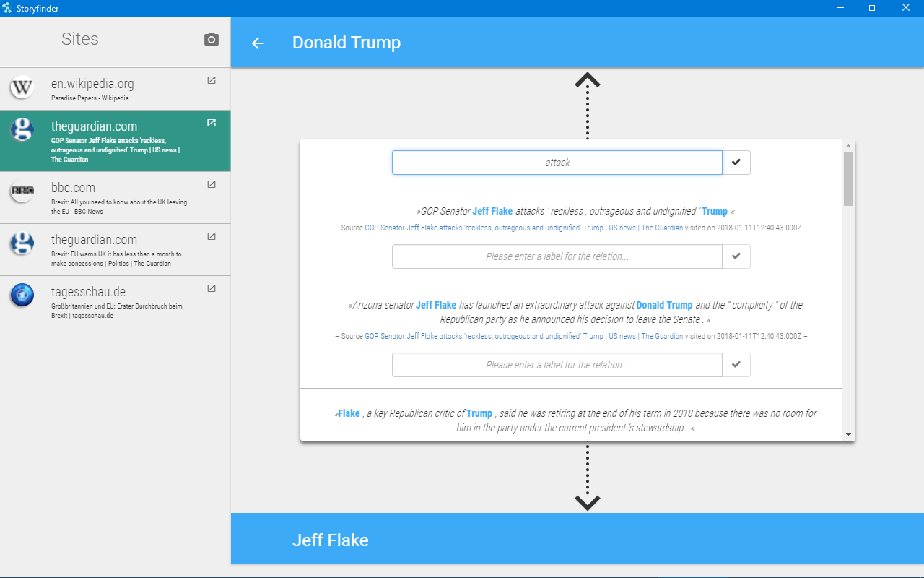Confirm the 'attack' label with checkmark
Screen dimensions: 924x578
[x=736, y=163]
